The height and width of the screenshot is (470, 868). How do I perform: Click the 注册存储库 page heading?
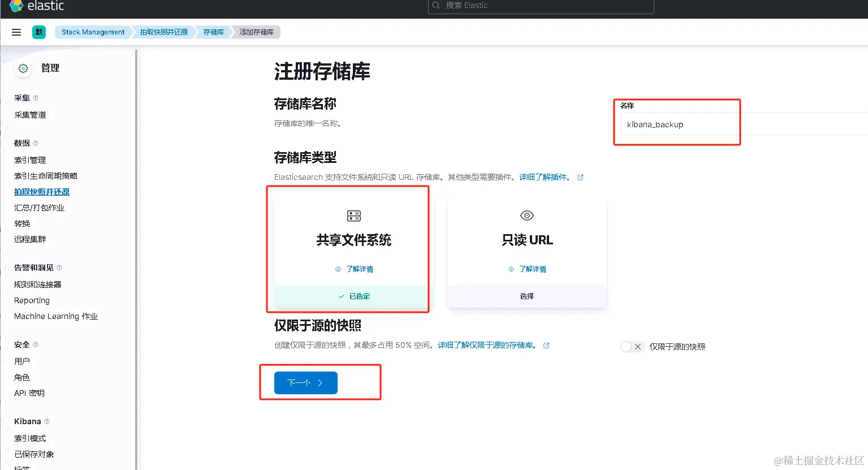(322, 72)
